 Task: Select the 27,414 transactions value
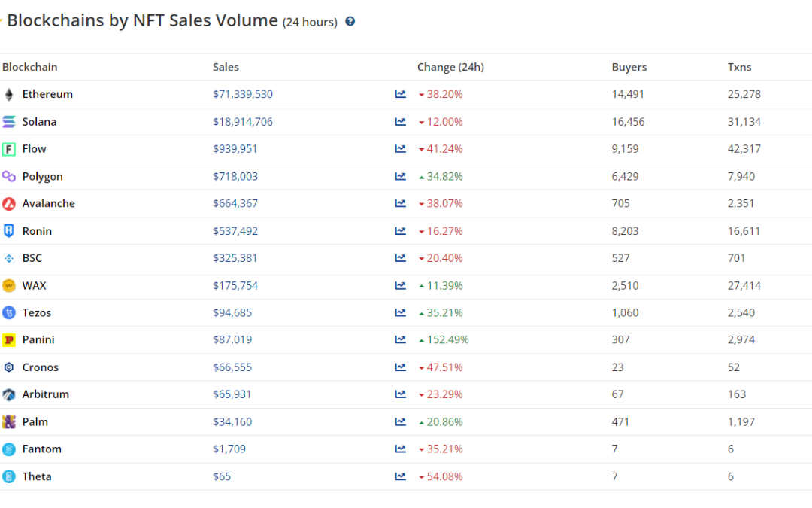[744, 286]
